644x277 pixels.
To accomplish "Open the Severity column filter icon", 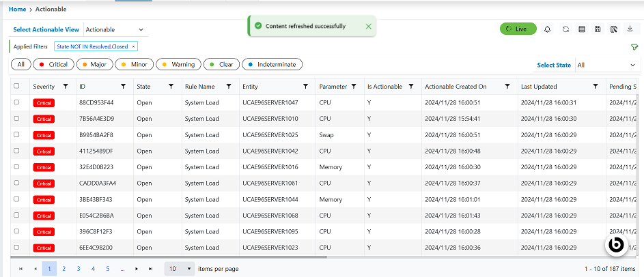I will (x=66, y=87).
